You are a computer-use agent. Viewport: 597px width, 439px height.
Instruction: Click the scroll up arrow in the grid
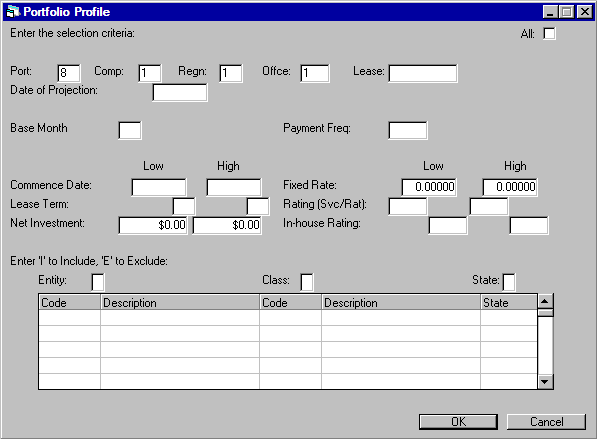tap(545, 302)
